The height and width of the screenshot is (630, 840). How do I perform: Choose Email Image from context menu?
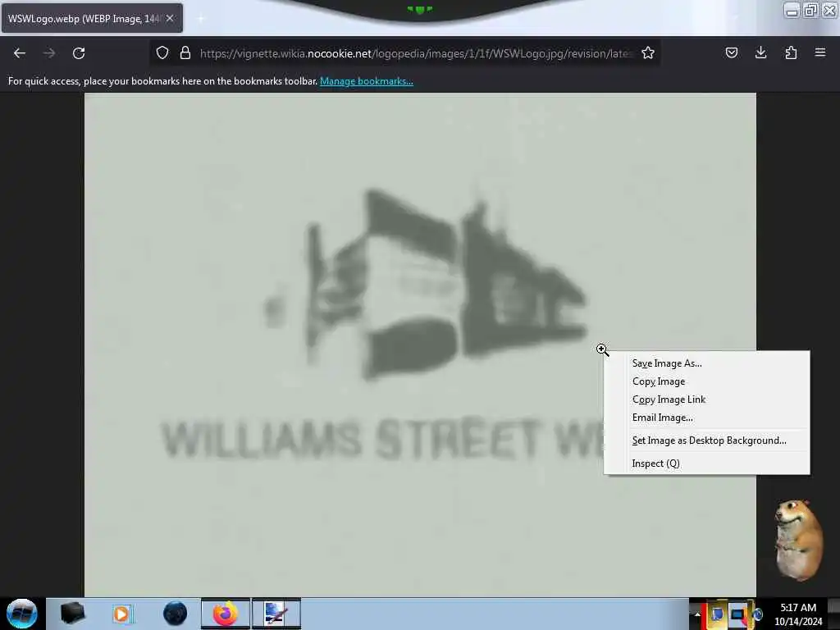pyautogui.click(x=706, y=418)
